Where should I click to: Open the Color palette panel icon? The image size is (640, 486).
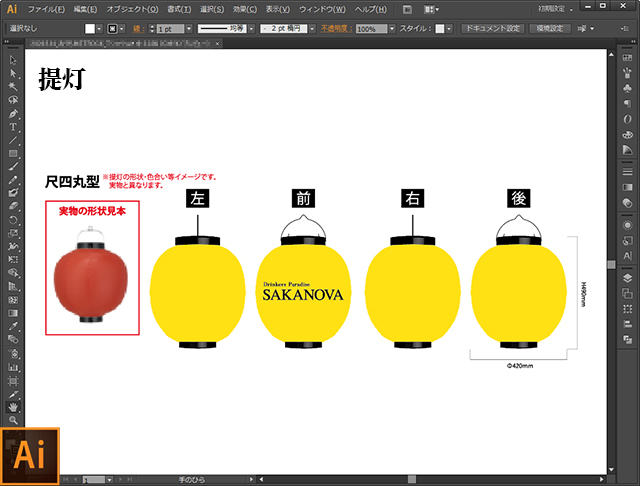click(627, 135)
